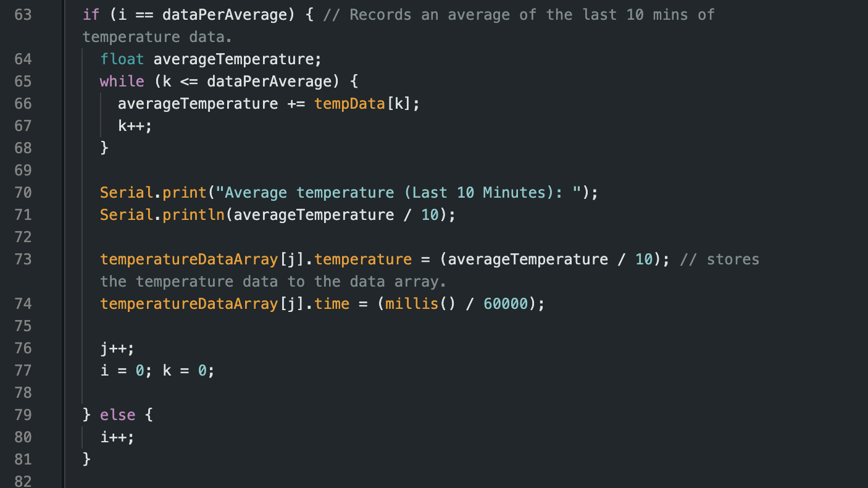The height and width of the screenshot is (488, 868).
Task: Click the 'float' keyword on line 64
Action: pos(122,59)
